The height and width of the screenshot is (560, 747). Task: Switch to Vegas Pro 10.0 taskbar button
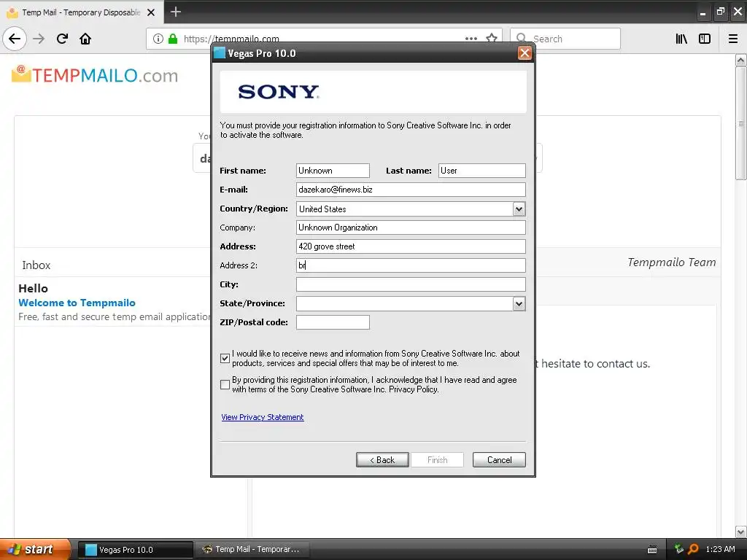[135, 550]
